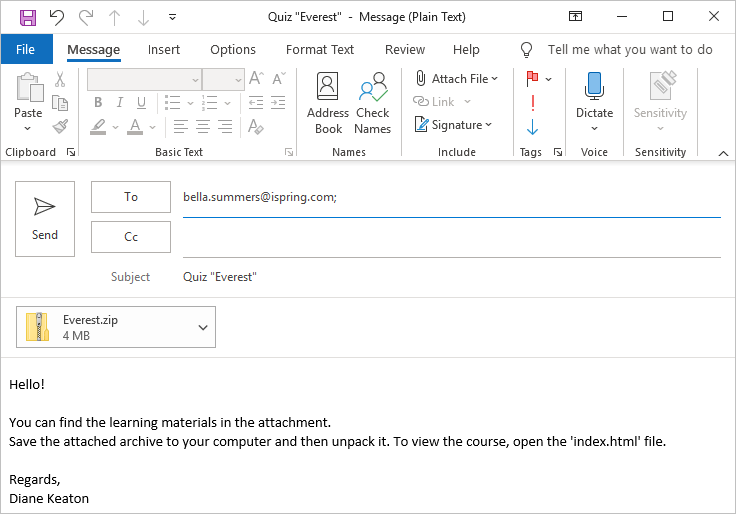Click into the Subject field
736x514 pixels.
click(450, 277)
